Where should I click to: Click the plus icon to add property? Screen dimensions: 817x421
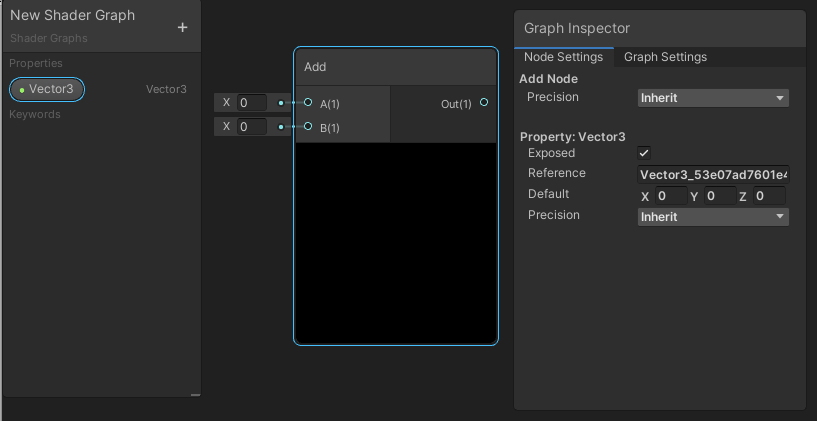click(182, 28)
